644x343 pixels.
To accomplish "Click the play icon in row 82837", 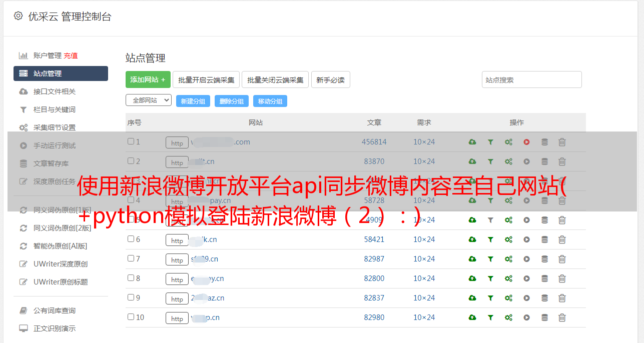I will (526, 298).
